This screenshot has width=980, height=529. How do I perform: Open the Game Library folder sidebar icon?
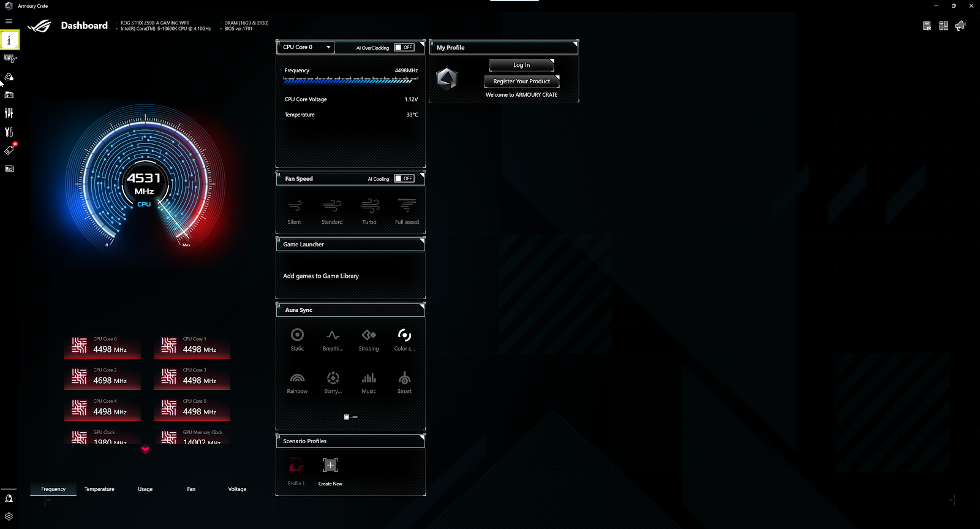(x=9, y=95)
